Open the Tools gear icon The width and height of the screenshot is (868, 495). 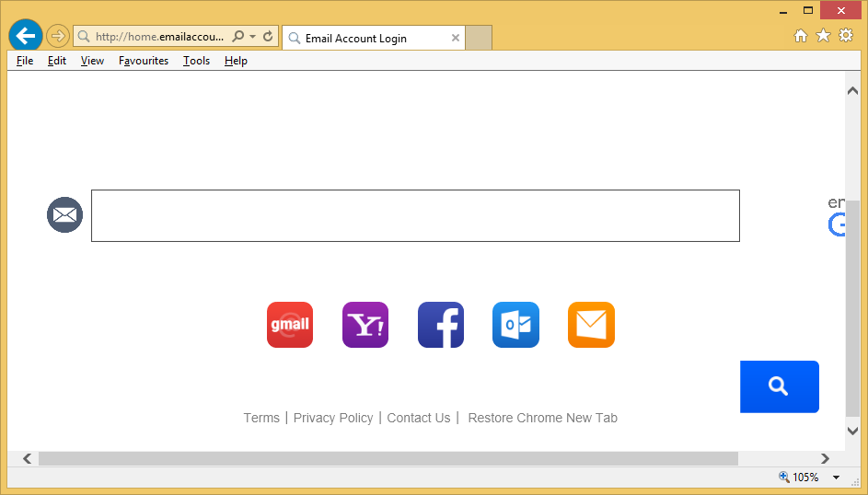click(846, 35)
